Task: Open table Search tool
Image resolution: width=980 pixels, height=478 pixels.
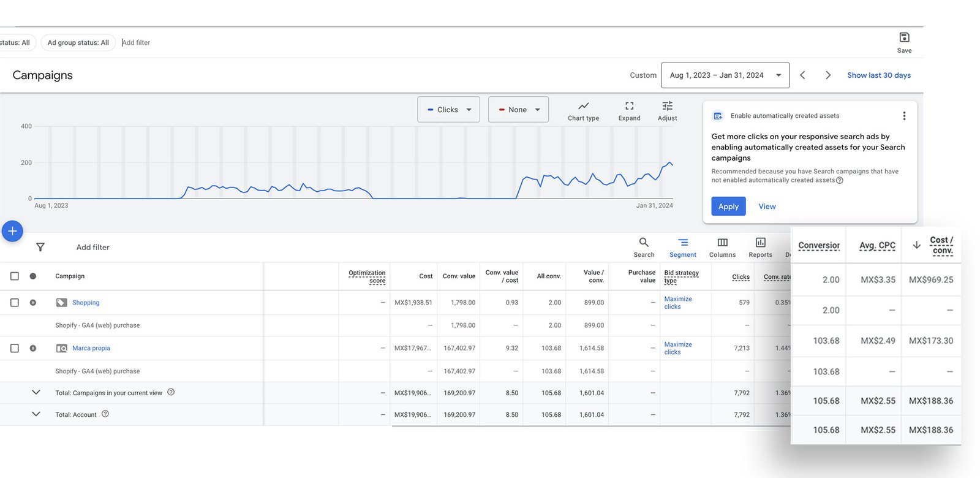Action: [644, 248]
